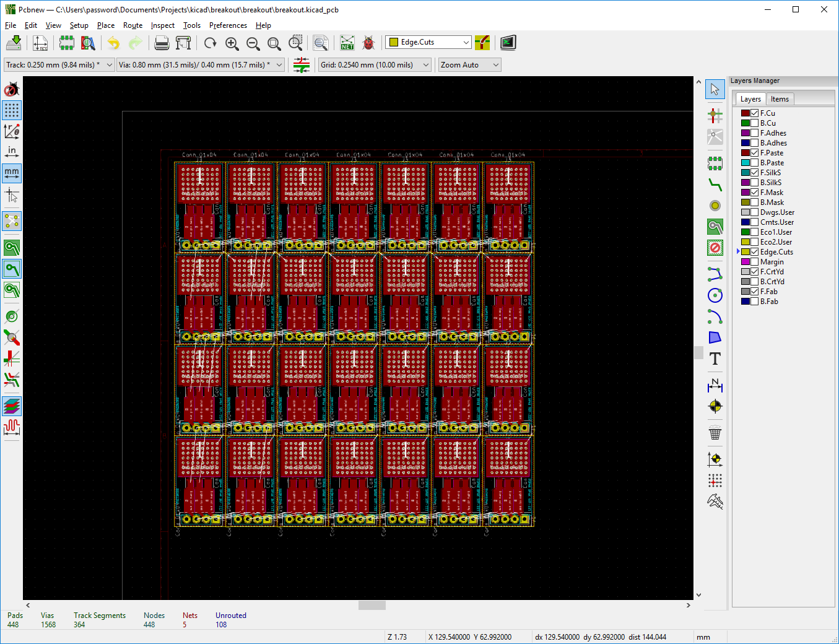Toggle the F.CrtYd layer checkbox
This screenshot has height=644, width=839.
tap(755, 272)
